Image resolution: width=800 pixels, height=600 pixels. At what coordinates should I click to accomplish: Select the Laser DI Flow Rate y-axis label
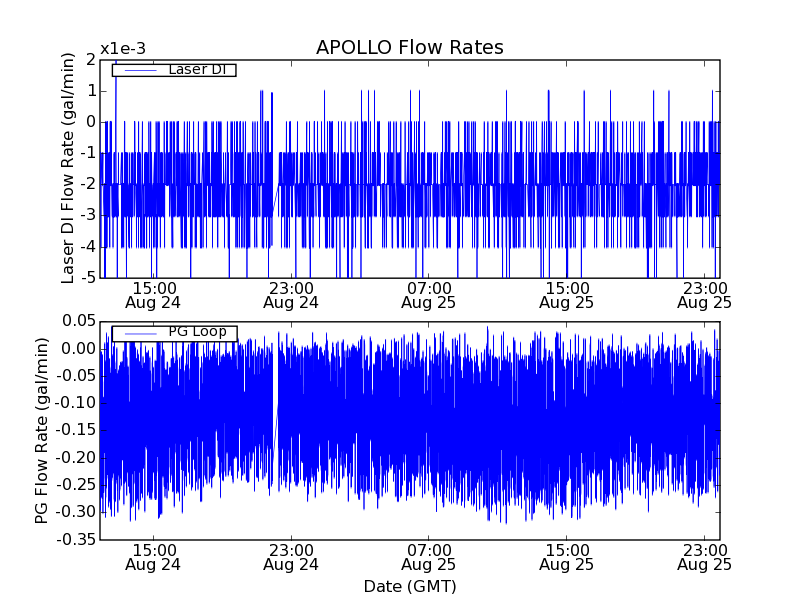[68, 167]
